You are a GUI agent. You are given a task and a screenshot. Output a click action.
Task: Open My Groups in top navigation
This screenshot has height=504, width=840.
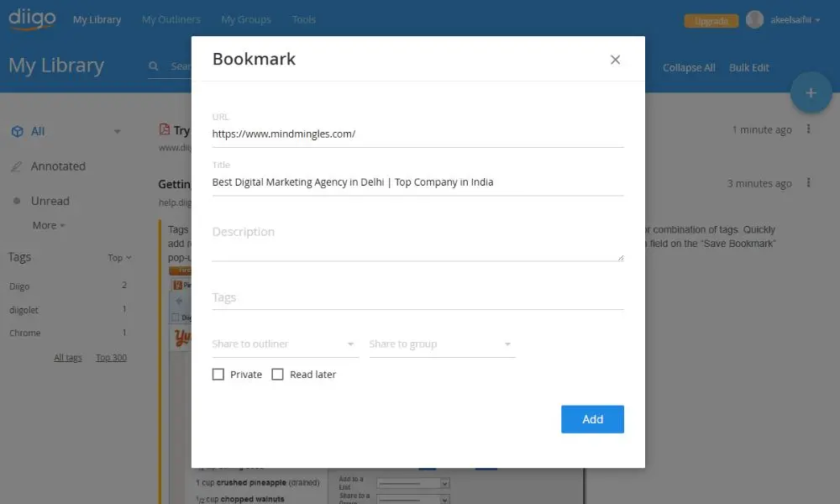point(246,20)
